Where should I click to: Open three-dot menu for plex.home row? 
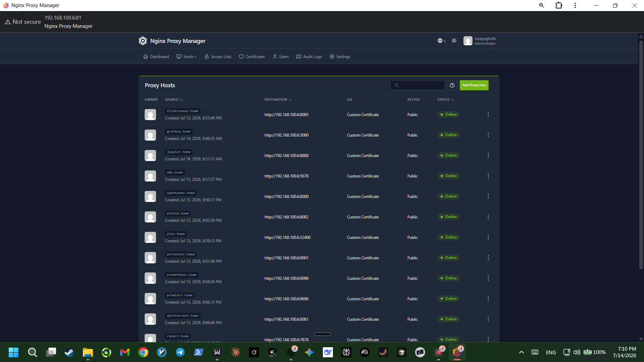[x=488, y=237]
